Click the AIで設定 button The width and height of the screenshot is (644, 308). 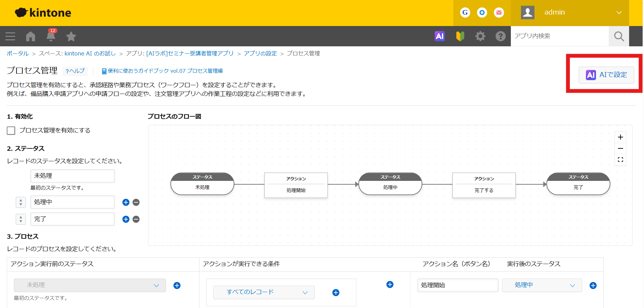(606, 75)
